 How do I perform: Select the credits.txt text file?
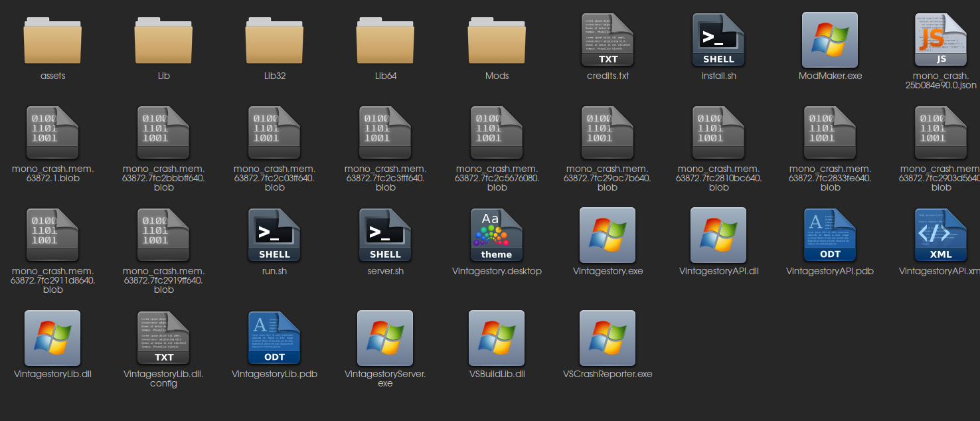click(608, 41)
